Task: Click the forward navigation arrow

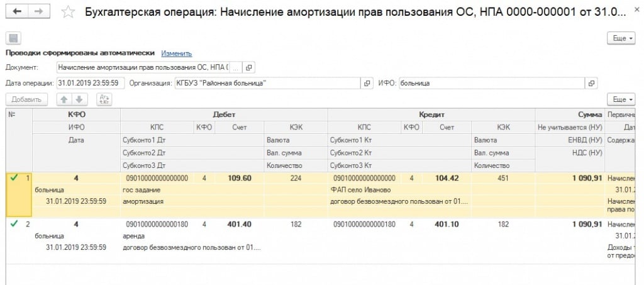Action: [x=38, y=12]
